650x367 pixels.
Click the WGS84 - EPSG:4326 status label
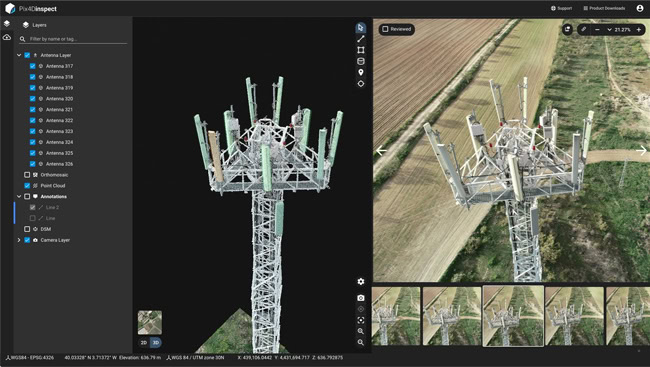click(30, 357)
